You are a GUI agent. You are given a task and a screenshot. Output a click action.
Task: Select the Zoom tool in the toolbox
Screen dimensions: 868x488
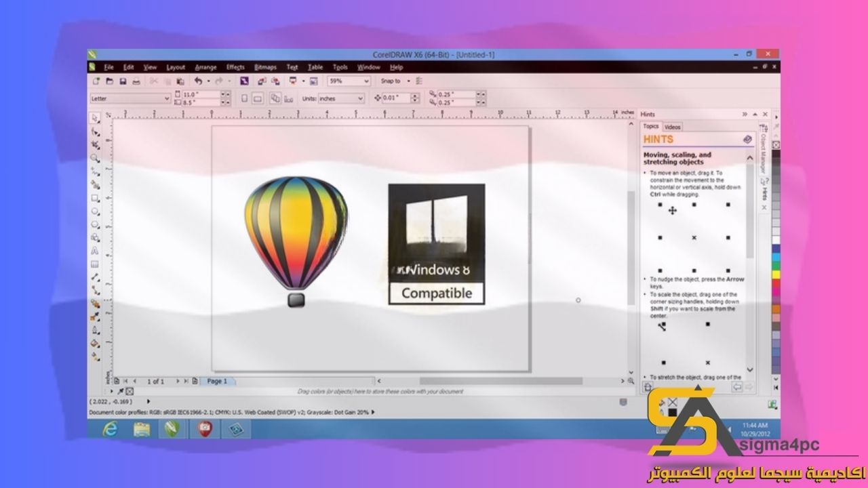[x=95, y=157]
